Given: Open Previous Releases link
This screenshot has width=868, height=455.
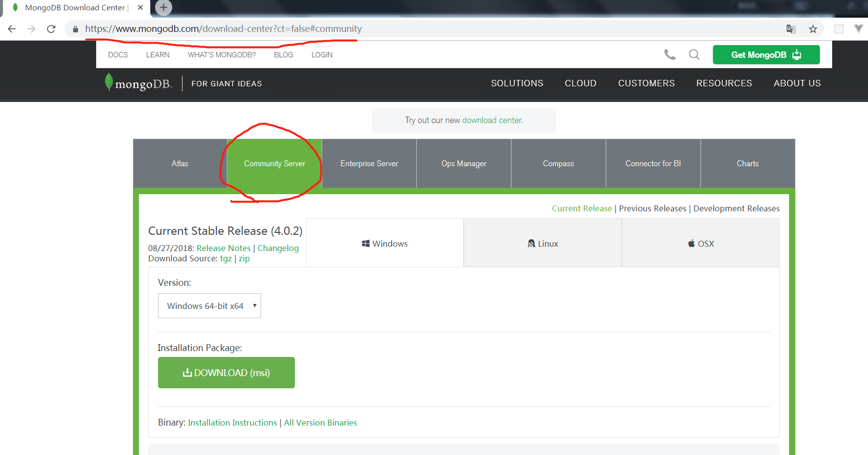Looking at the screenshot, I should tap(653, 208).
